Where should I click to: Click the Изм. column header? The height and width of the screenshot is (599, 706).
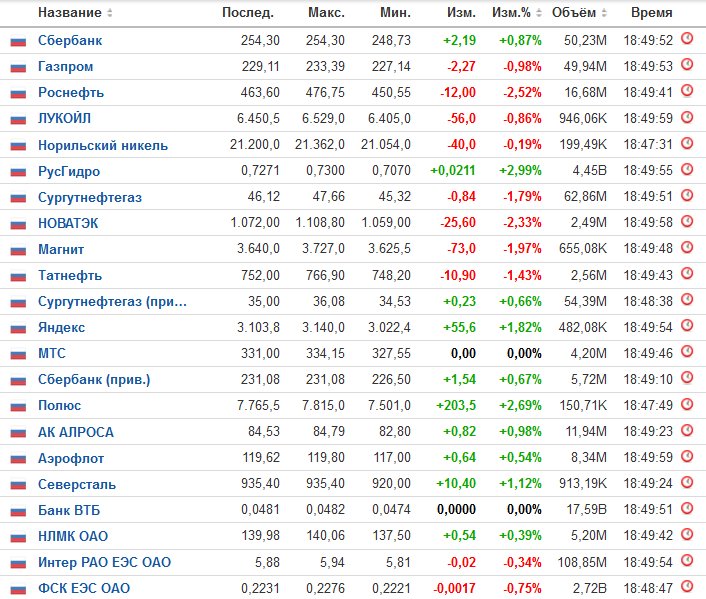click(461, 13)
